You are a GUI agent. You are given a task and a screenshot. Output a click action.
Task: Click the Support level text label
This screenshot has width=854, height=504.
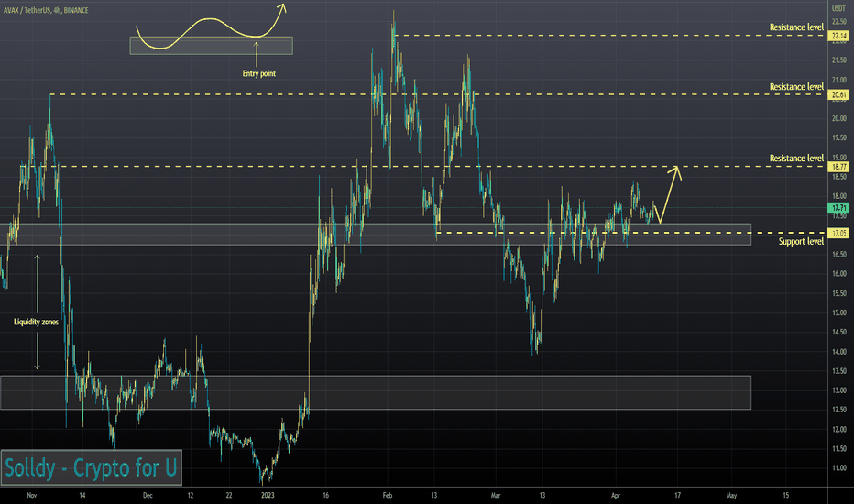(x=801, y=241)
